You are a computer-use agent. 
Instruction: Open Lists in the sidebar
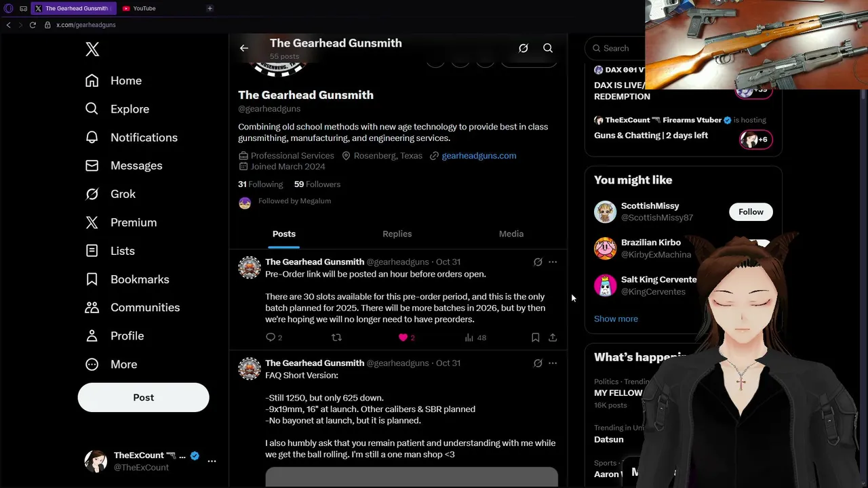[109, 251]
